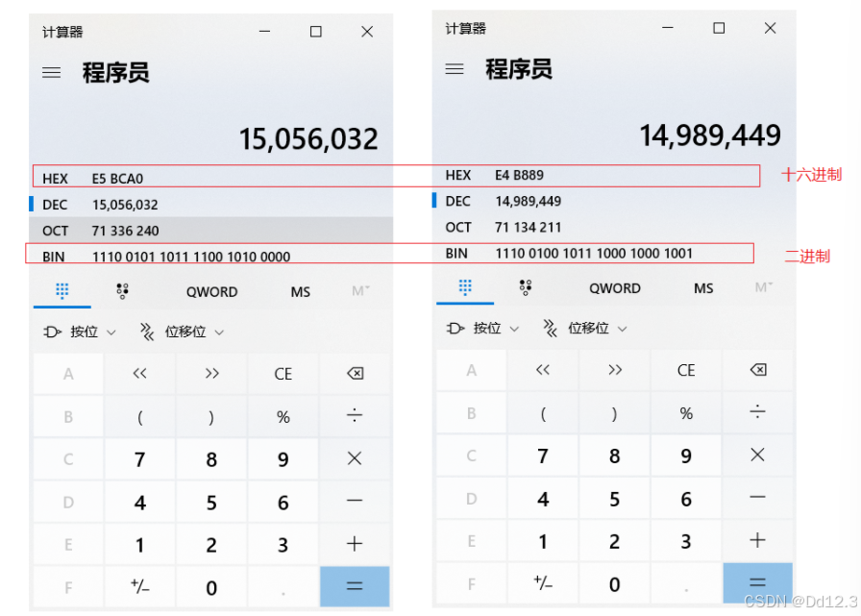Select full keypad icon in right calculator

click(465, 287)
